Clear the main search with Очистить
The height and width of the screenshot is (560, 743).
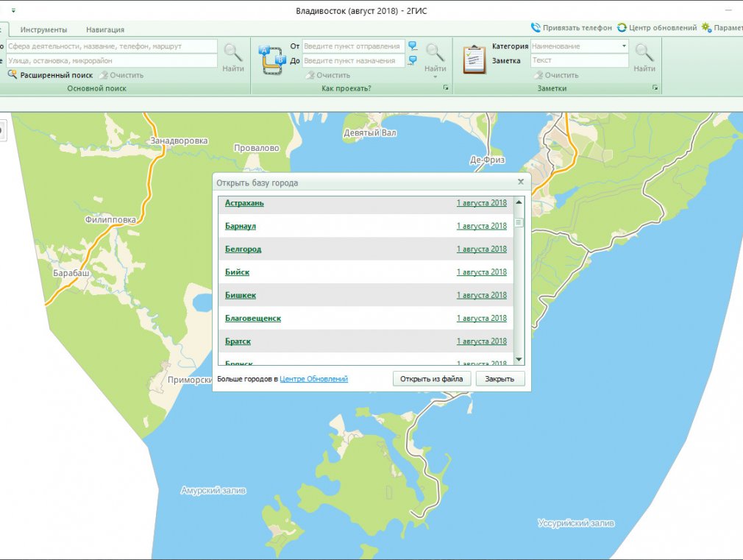pos(121,75)
